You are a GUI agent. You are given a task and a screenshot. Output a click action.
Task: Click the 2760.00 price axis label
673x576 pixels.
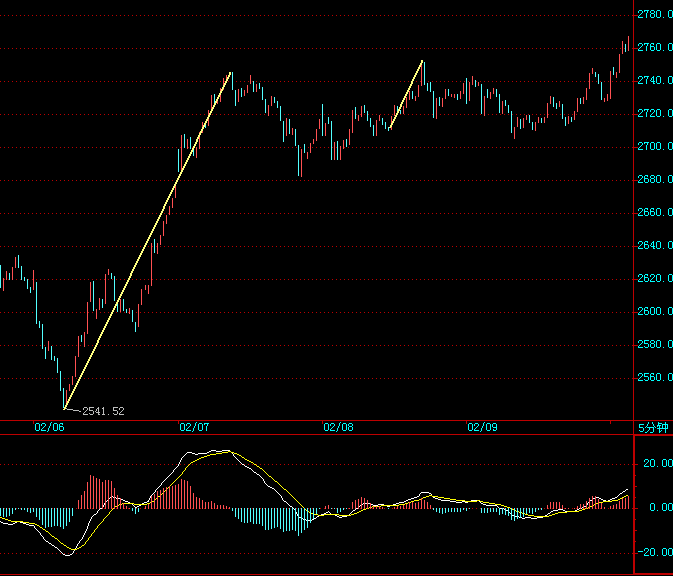pyautogui.click(x=654, y=48)
